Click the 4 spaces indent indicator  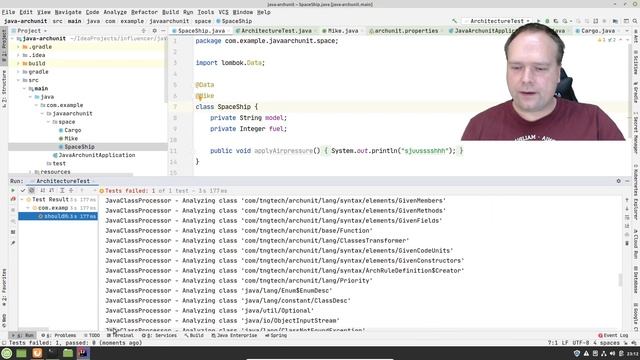pos(606,343)
